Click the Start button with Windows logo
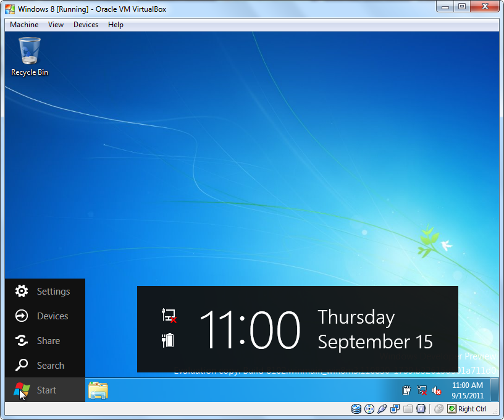Screen dimensions: 504x420 click(45, 390)
